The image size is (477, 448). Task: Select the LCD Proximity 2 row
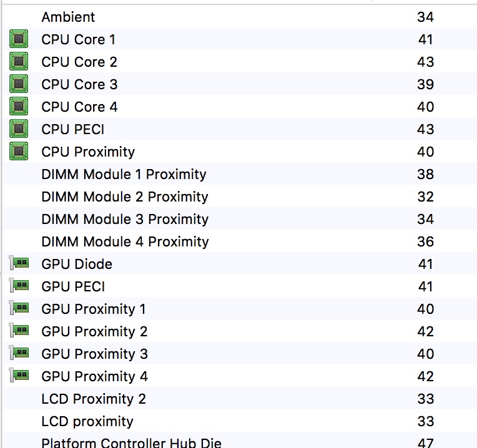[x=240, y=399]
